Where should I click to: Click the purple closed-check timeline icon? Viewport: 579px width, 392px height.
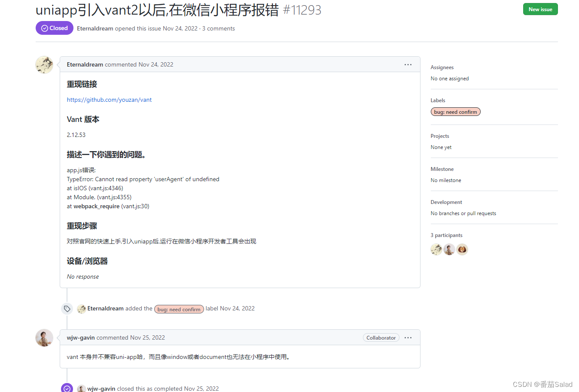tap(67, 388)
